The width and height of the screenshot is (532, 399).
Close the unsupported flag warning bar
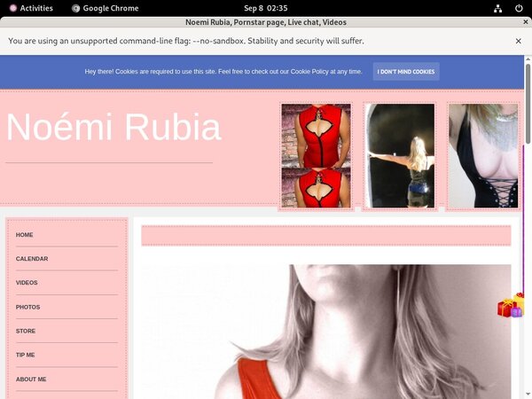click(x=518, y=41)
